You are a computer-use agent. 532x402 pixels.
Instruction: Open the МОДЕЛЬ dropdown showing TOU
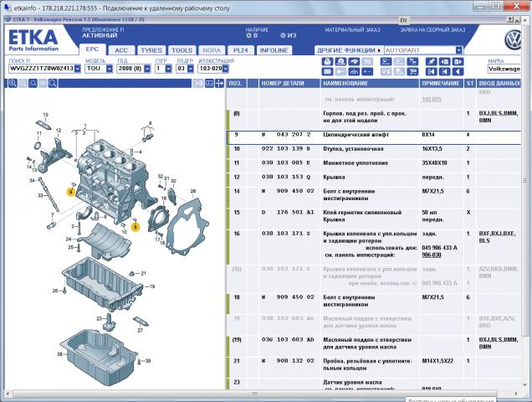click(x=110, y=69)
